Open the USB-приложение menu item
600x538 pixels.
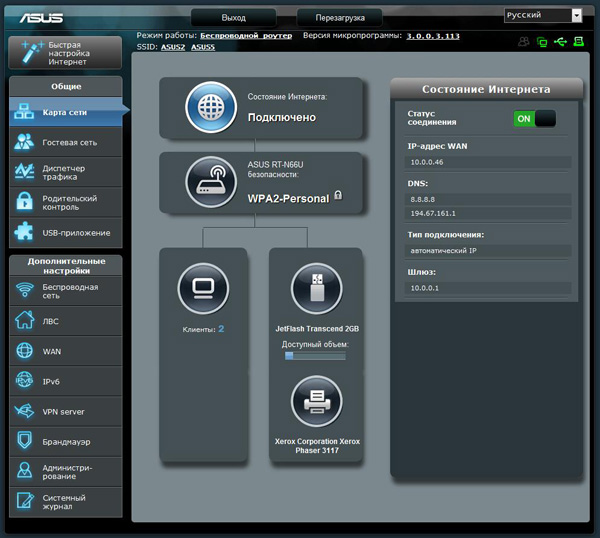point(66,233)
